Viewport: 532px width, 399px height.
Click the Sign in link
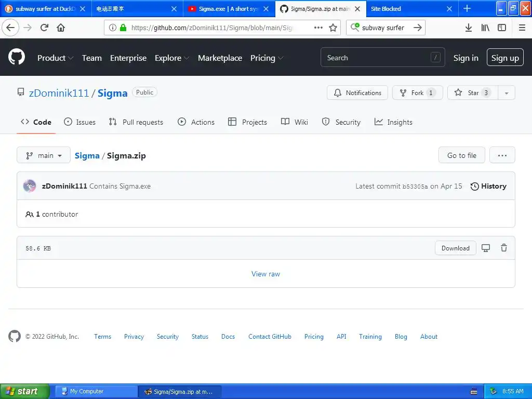[465, 58]
